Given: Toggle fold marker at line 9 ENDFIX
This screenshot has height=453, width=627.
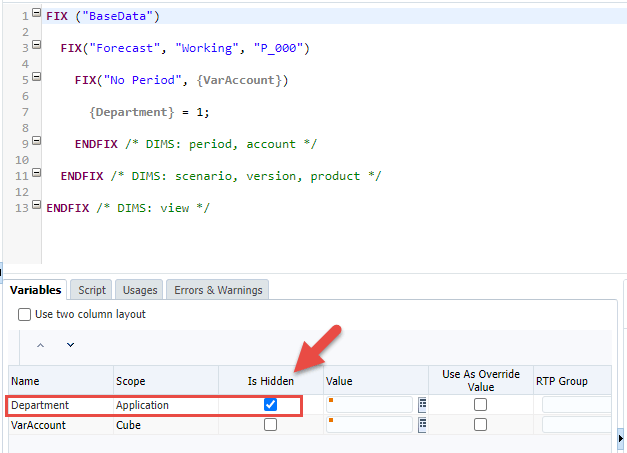Looking at the screenshot, I should point(37,138).
